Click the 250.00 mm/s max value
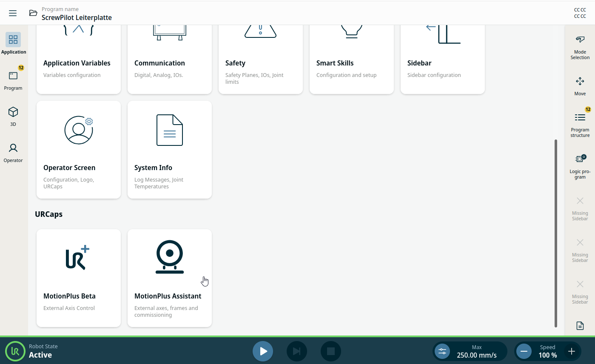 click(x=477, y=355)
